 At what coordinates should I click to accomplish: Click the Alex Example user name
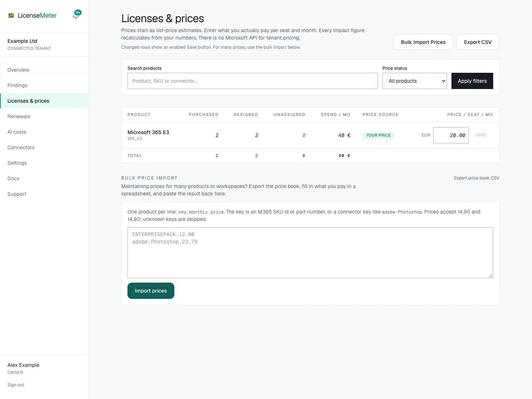[x=23, y=365]
